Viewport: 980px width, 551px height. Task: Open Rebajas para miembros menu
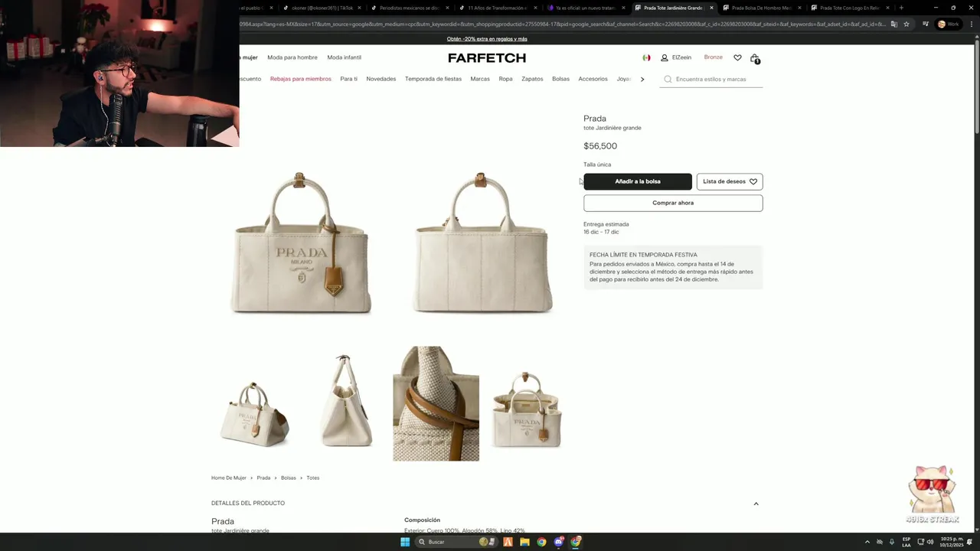[x=301, y=79]
